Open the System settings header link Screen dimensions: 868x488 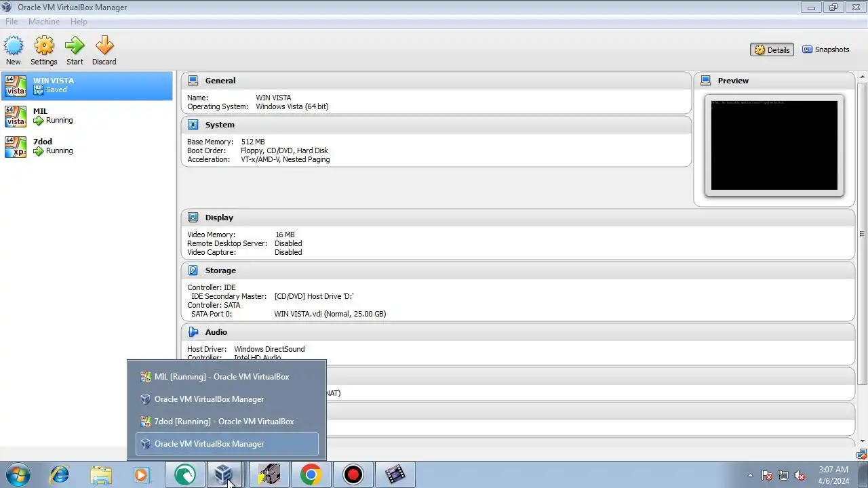220,125
